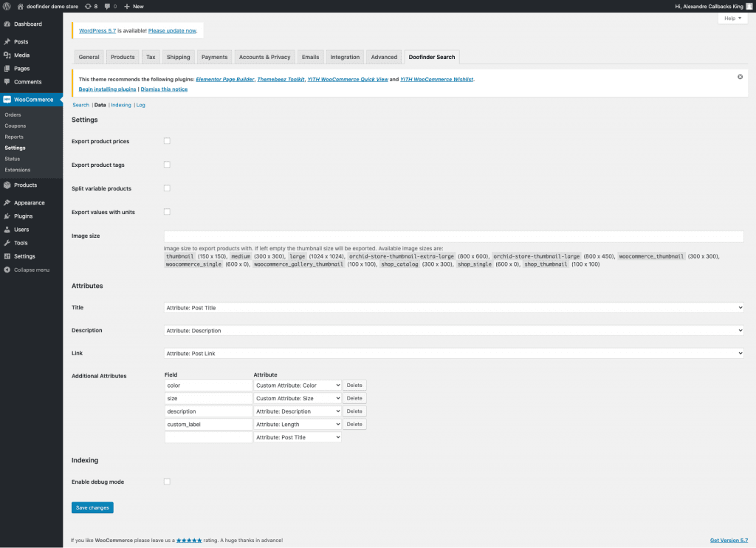Open Media library icon in sidebar

[7, 55]
